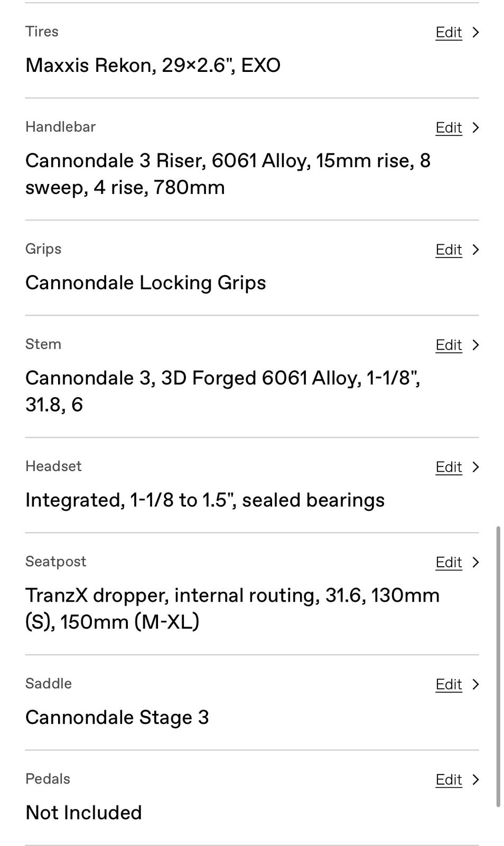The height and width of the screenshot is (846, 504).
Task: Edit the Seatpost details
Action: click(x=449, y=562)
